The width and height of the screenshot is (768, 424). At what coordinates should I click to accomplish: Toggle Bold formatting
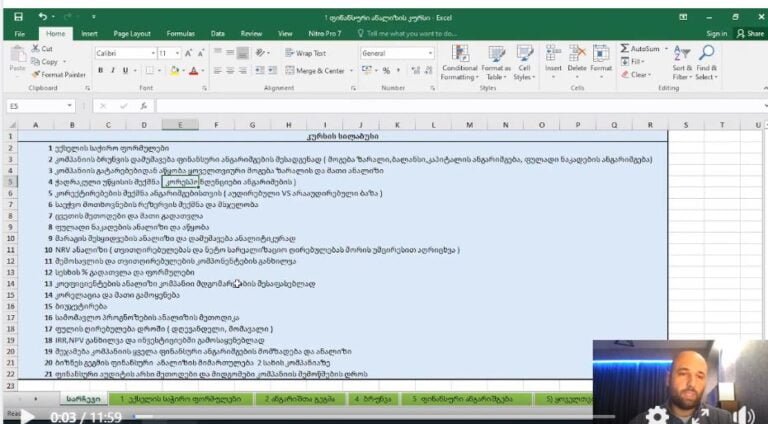pos(101,71)
